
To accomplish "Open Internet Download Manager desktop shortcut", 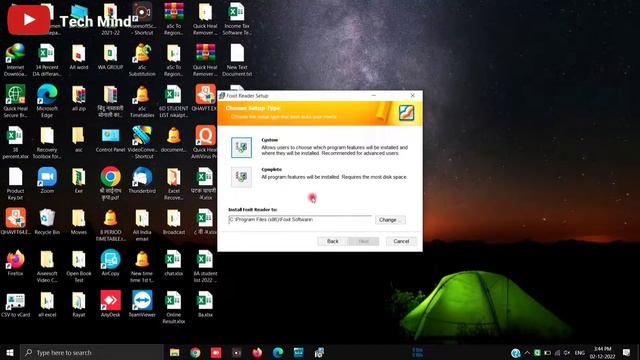I will click(16, 60).
